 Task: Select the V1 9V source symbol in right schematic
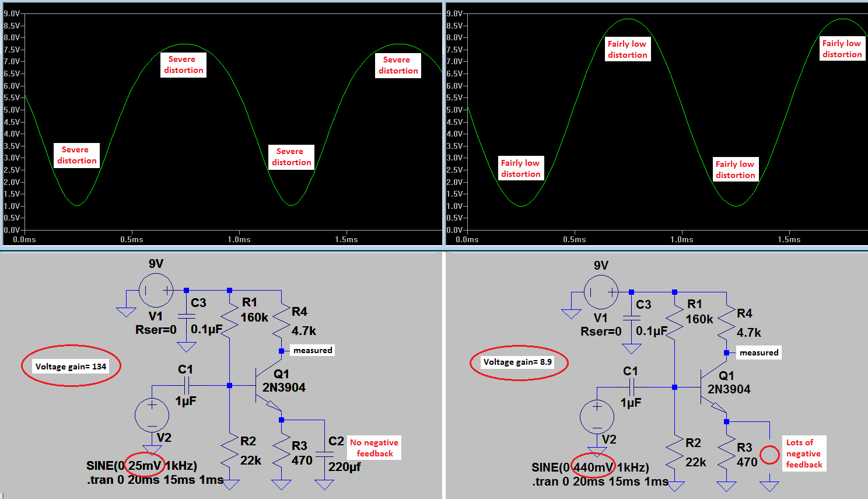601,292
